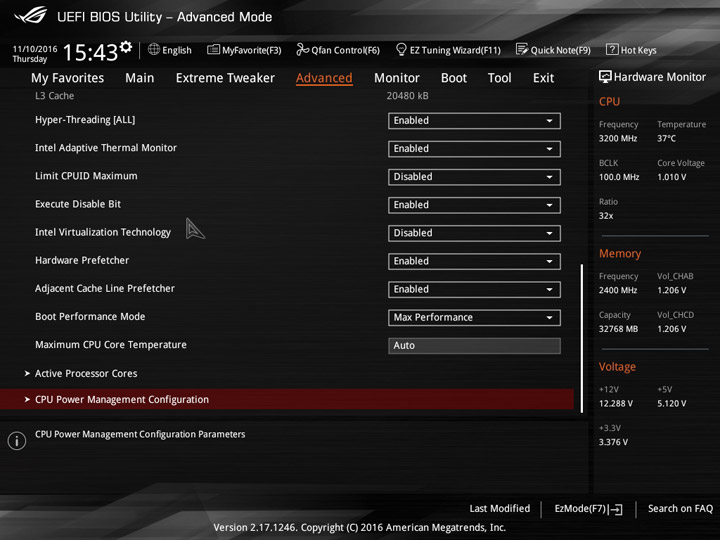720x540 pixels.
Task: Click the Qfan Control fan icon
Action: pyautogui.click(x=302, y=49)
